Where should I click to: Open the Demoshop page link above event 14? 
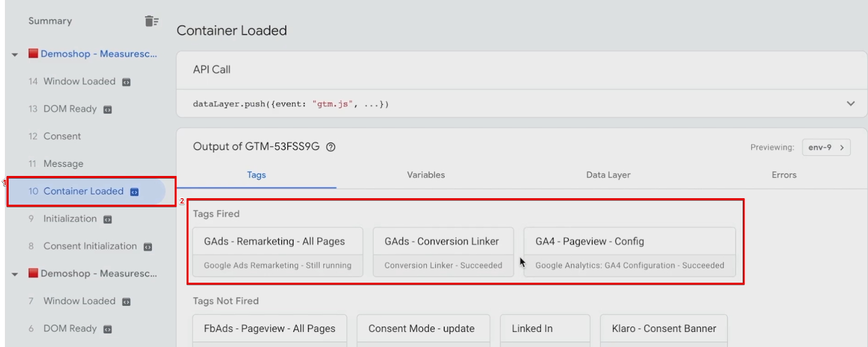tap(99, 54)
